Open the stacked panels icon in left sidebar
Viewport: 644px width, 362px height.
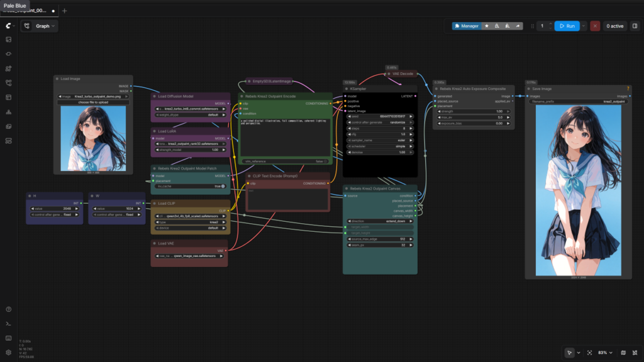pos(9,141)
